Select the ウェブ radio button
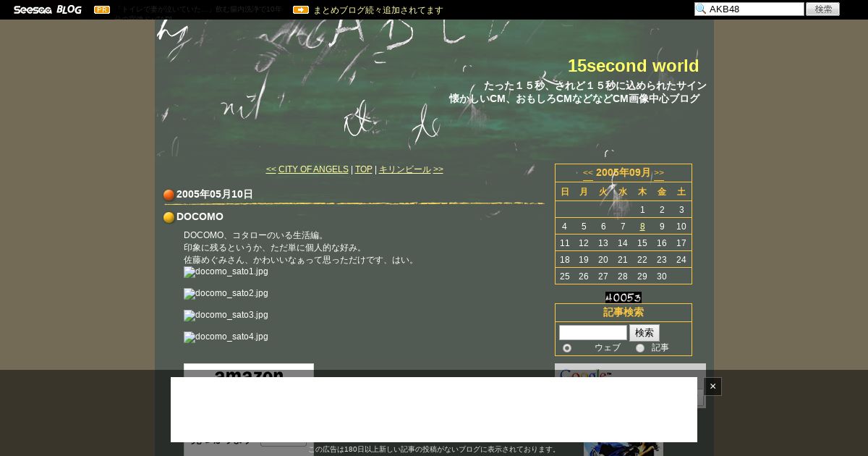868x456 pixels. [x=567, y=348]
